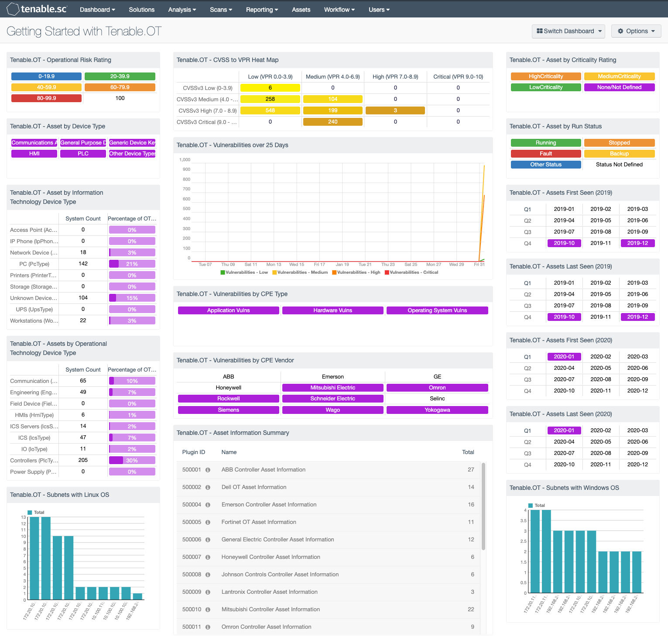The width and height of the screenshot is (668, 644).
Task: Click the HighCriticality rating cell
Action: pos(545,76)
